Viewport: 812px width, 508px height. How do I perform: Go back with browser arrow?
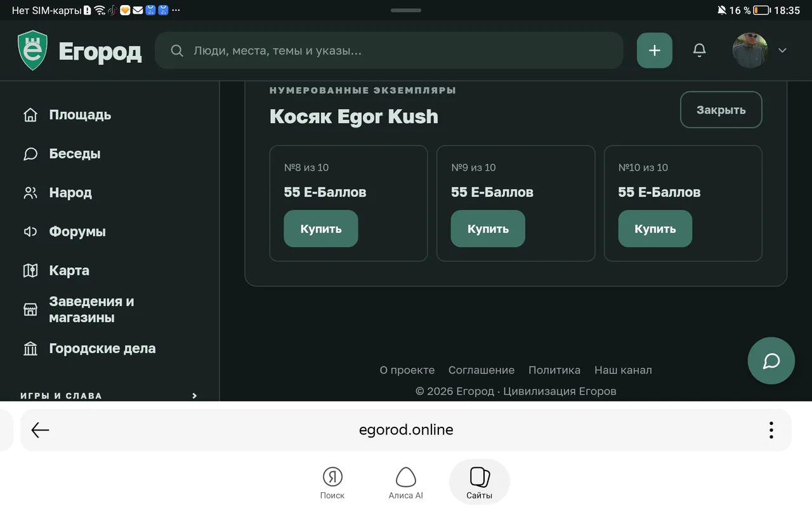pyautogui.click(x=40, y=430)
